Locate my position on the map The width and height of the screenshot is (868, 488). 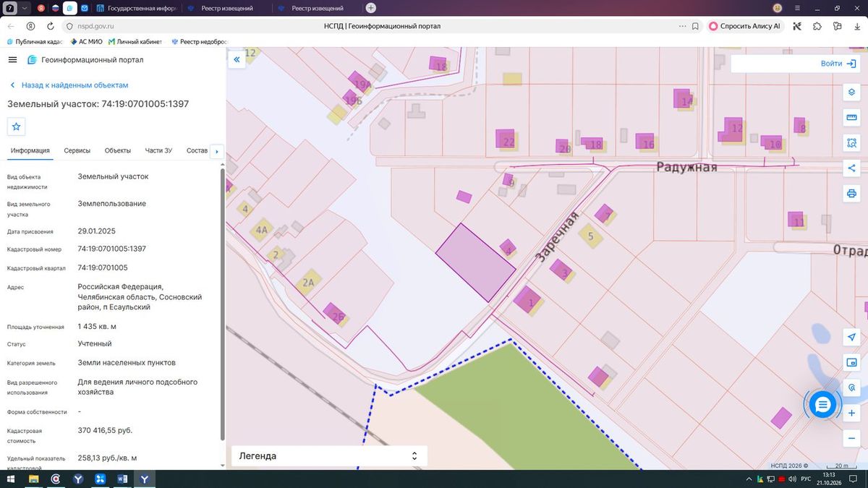(851, 338)
